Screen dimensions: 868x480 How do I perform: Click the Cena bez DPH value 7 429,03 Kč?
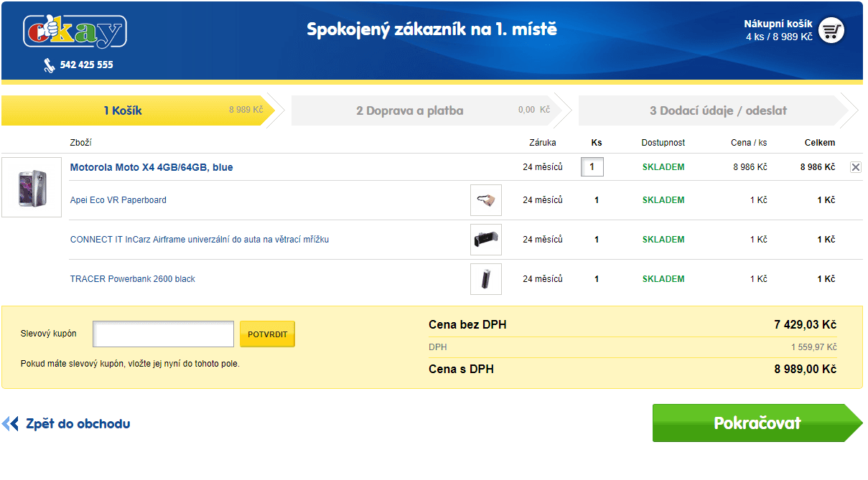(x=806, y=325)
